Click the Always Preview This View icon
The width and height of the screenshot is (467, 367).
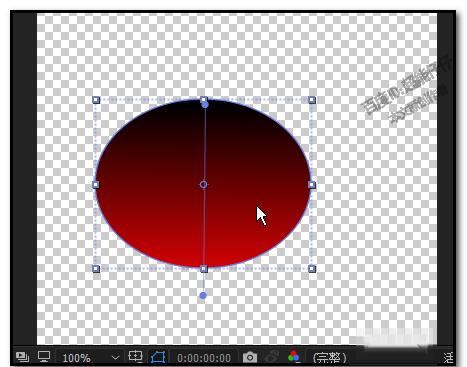[22, 357]
